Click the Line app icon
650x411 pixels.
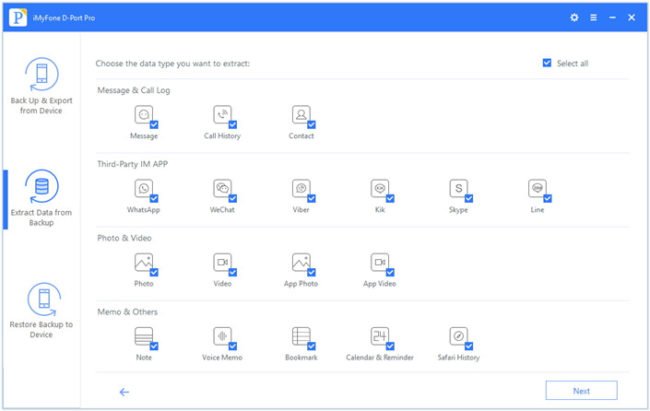click(x=537, y=188)
